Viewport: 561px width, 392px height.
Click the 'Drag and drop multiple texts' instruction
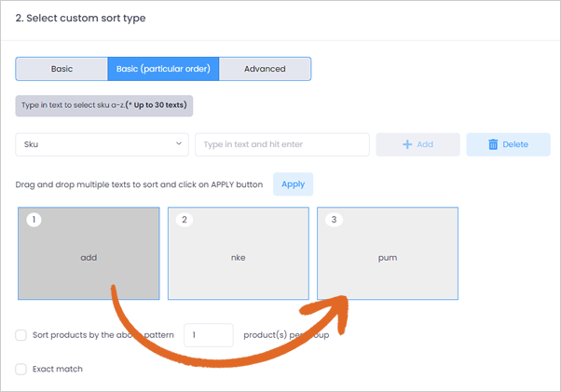(x=139, y=184)
